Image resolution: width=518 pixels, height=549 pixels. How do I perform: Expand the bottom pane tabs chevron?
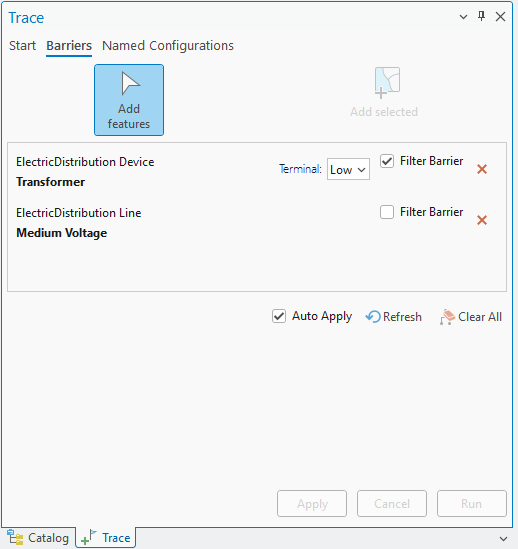(x=504, y=538)
